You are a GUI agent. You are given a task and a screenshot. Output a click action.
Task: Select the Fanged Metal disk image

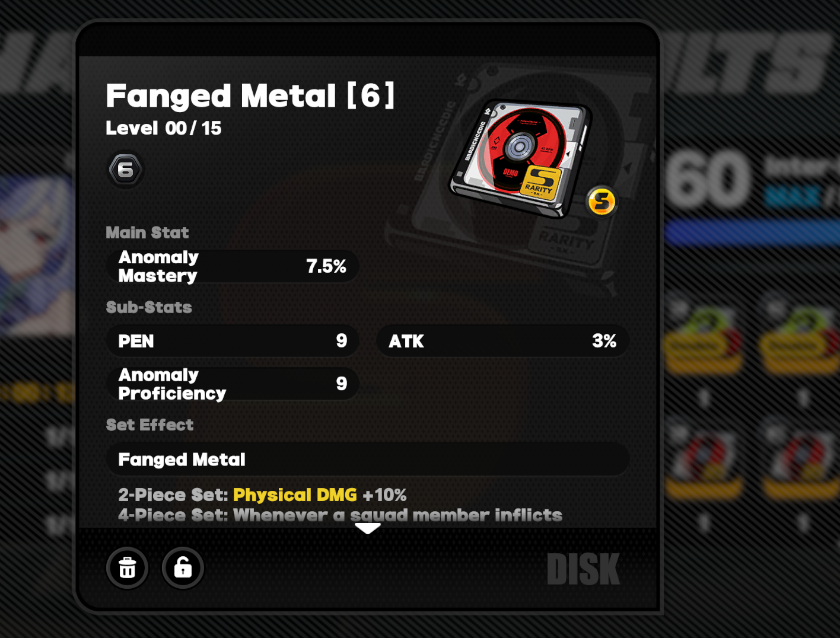coord(520,158)
